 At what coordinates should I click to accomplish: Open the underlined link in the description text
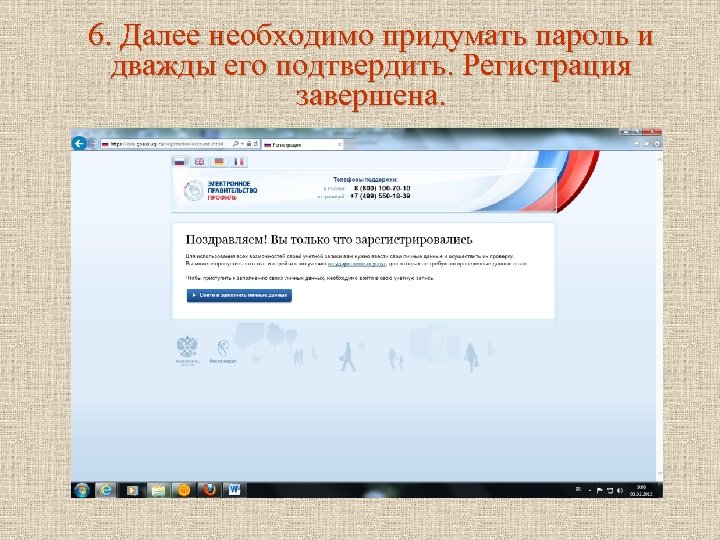click(x=357, y=264)
